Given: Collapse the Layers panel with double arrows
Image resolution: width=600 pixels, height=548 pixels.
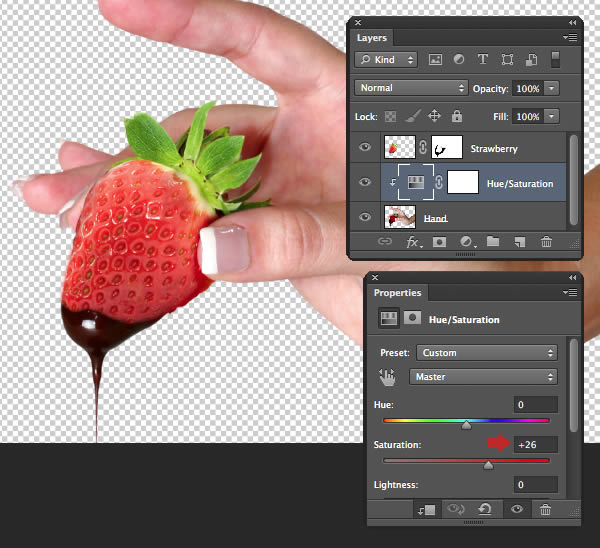Looking at the screenshot, I should (572, 23).
